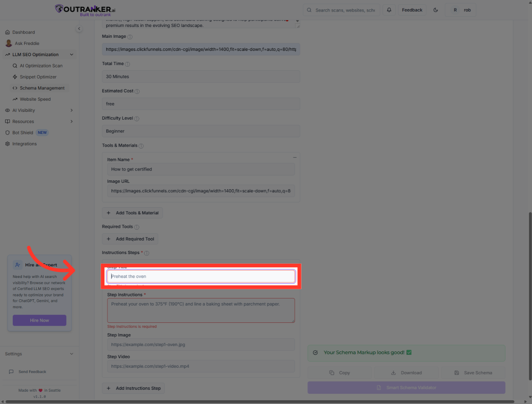Open the rob user account menu
Image resolution: width=532 pixels, height=404 pixels.
[461, 10]
